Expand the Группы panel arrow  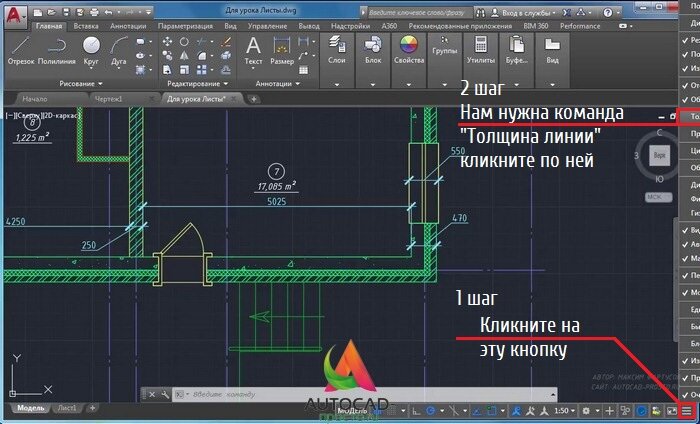point(444,84)
